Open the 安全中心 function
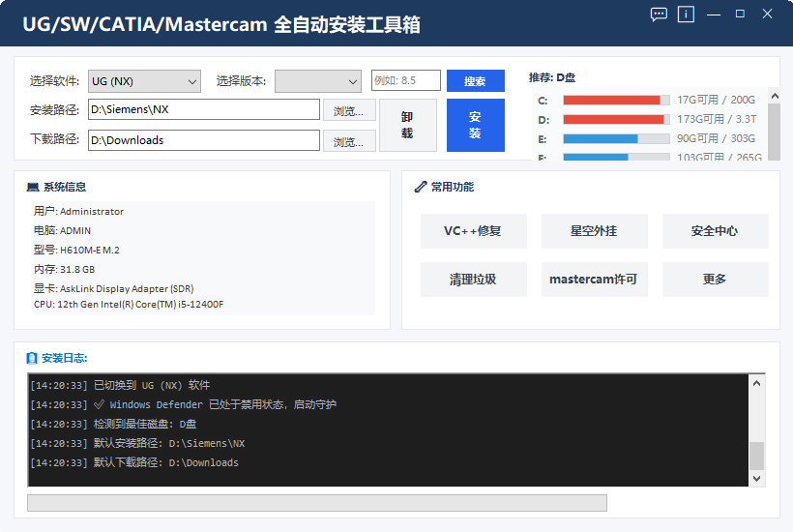 pos(715,231)
